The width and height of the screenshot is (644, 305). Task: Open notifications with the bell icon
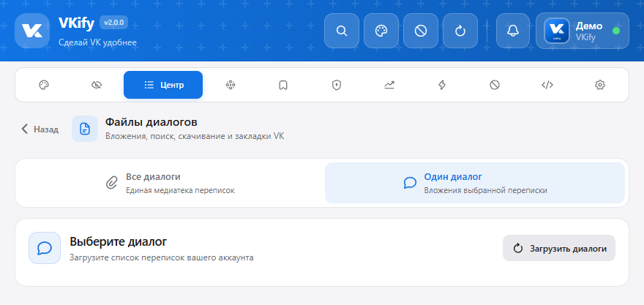[513, 31]
